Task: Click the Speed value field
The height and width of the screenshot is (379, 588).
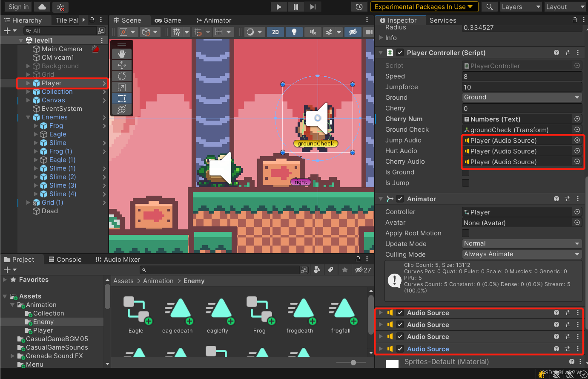Action: click(522, 76)
